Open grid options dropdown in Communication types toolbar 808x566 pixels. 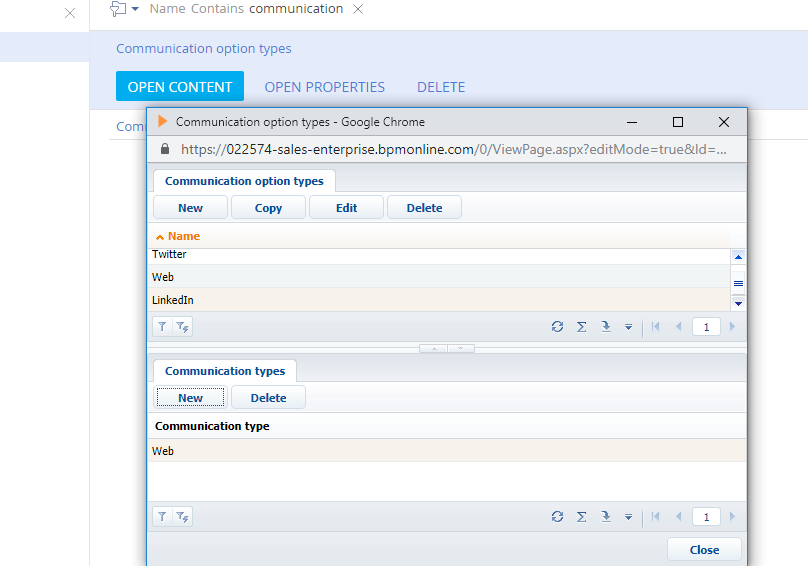pyautogui.click(x=628, y=517)
